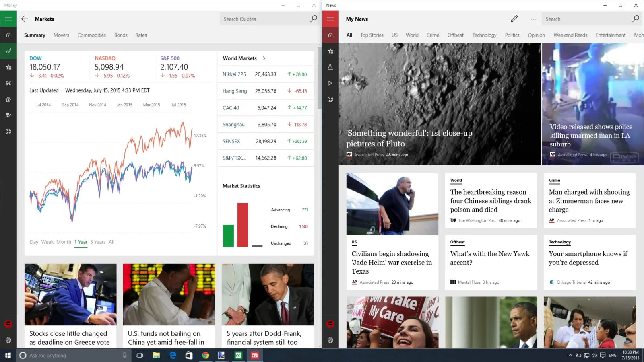Set chart range to 5 Years

[98, 242]
